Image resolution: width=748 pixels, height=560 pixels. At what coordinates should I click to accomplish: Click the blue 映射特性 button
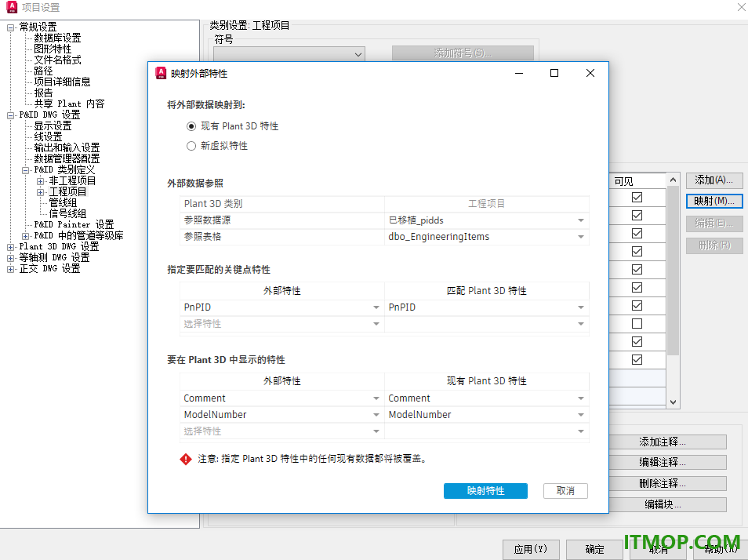pos(485,491)
